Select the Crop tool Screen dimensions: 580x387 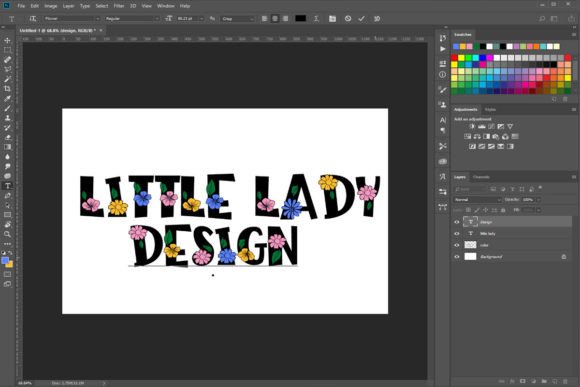(x=7, y=89)
